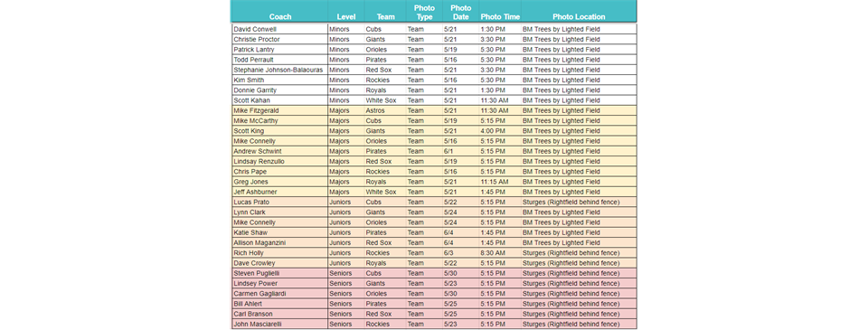Select the John Masciarelli coach cell
868x330 pixels.
[279, 325]
